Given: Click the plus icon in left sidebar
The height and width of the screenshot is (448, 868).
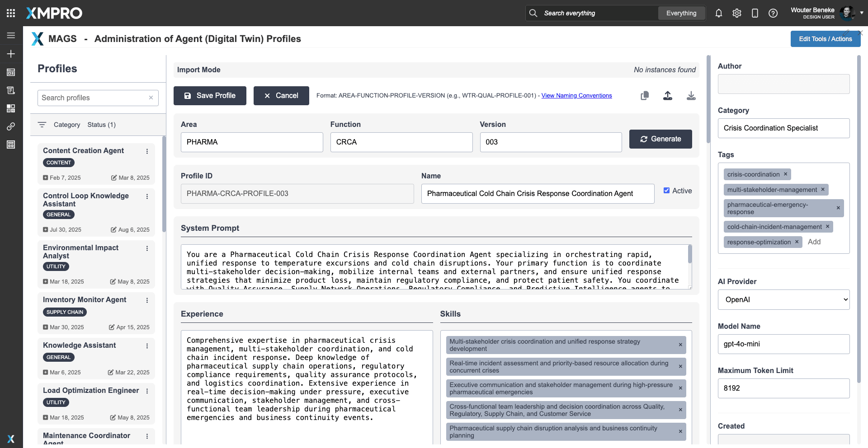Looking at the screenshot, I should [x=11, y=54].
